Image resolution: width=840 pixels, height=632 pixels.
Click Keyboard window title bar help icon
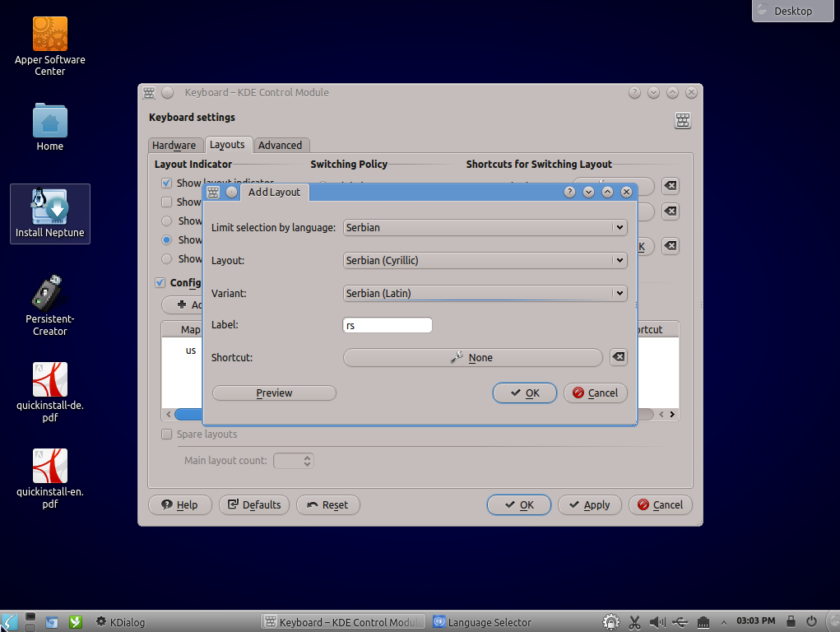tap(634, 93)
